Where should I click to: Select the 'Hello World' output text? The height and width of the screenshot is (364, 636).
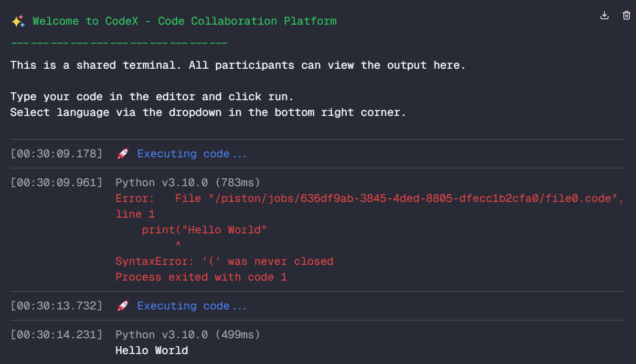[151, 350]
